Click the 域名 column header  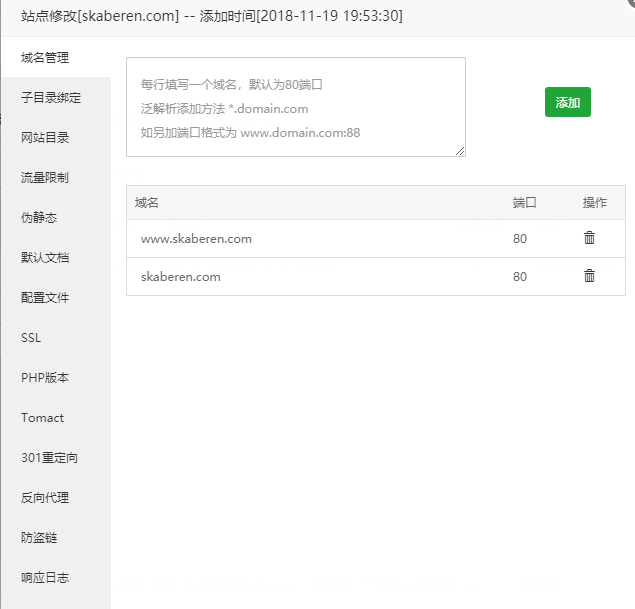pyautogui.click(x=147, y=202)
